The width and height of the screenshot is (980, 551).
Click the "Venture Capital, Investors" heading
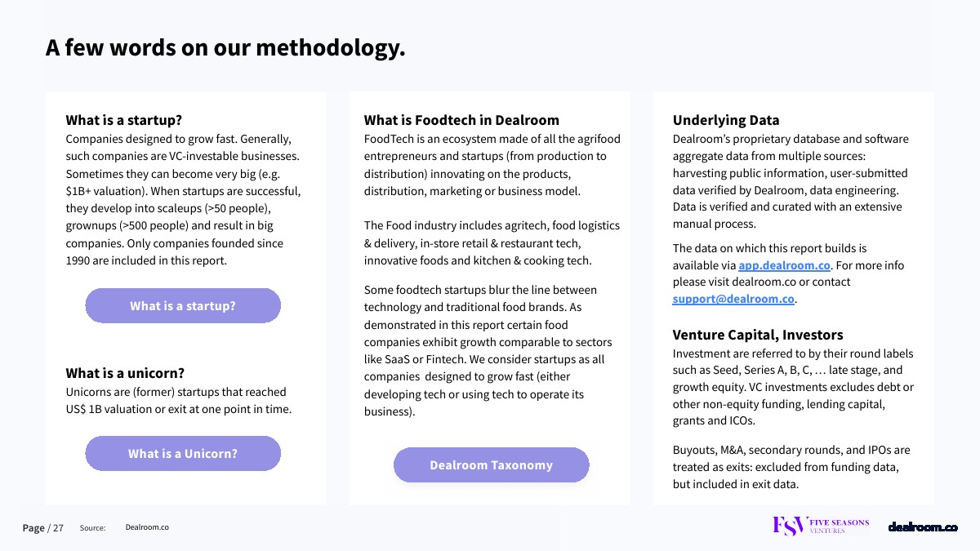(758, 335)
